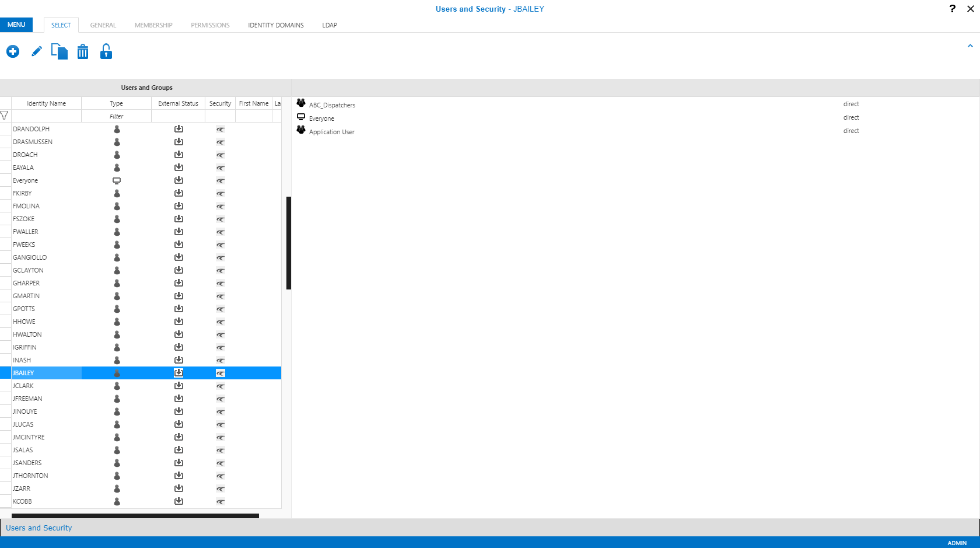980x548 pixels.
Task: Click the blue plus icon to add a user
Action: click(x=12, y=51)
